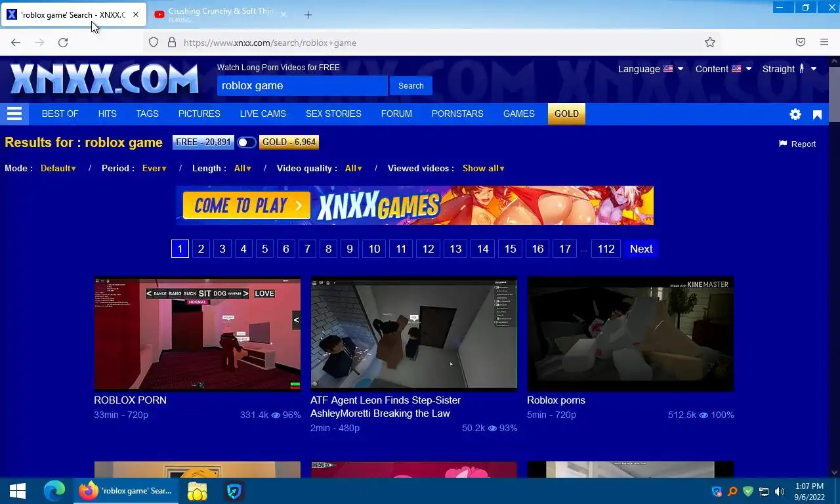The height and width of the screenshot is (504, 840).
Task: Click the Come To Play games banner
Action: 415,205
